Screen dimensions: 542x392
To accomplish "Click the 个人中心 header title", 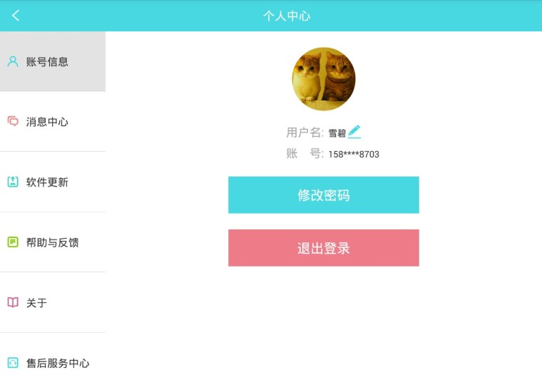I will click(287, 16).
